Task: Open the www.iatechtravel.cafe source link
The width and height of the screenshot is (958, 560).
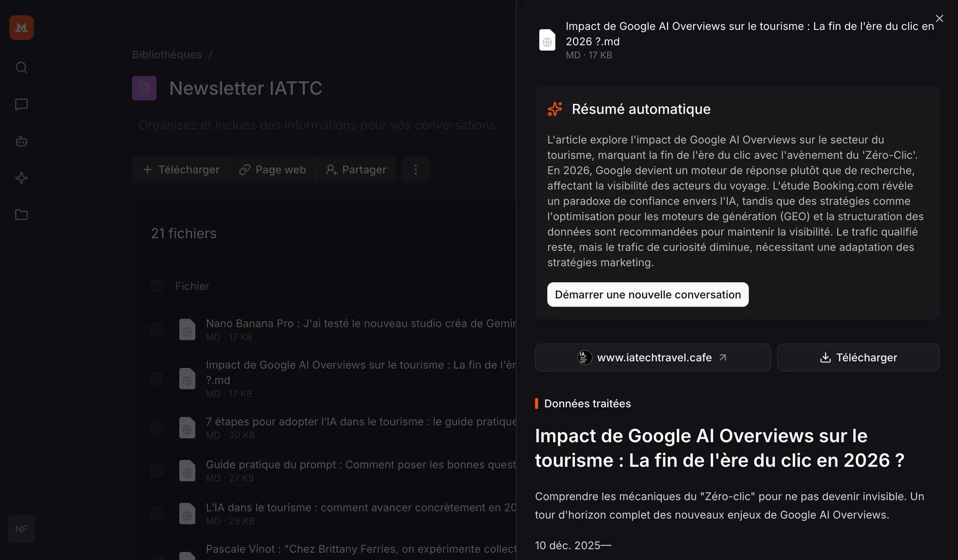Action: click(653, 358)
